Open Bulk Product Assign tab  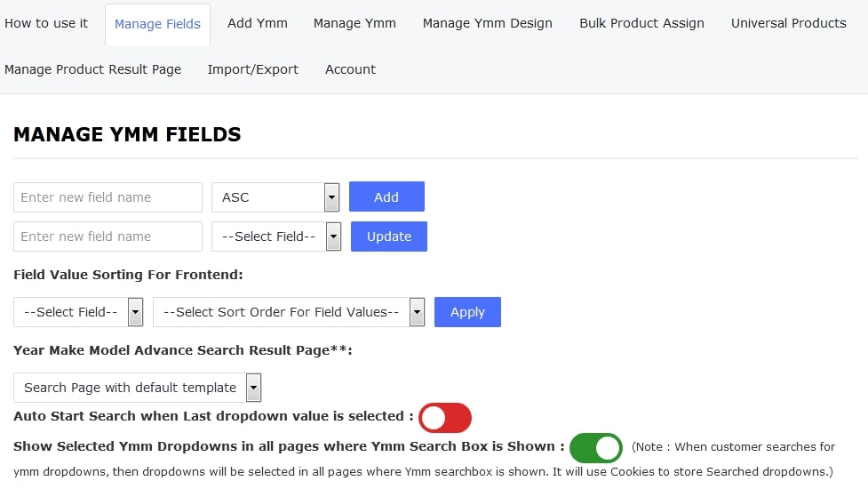641,23
